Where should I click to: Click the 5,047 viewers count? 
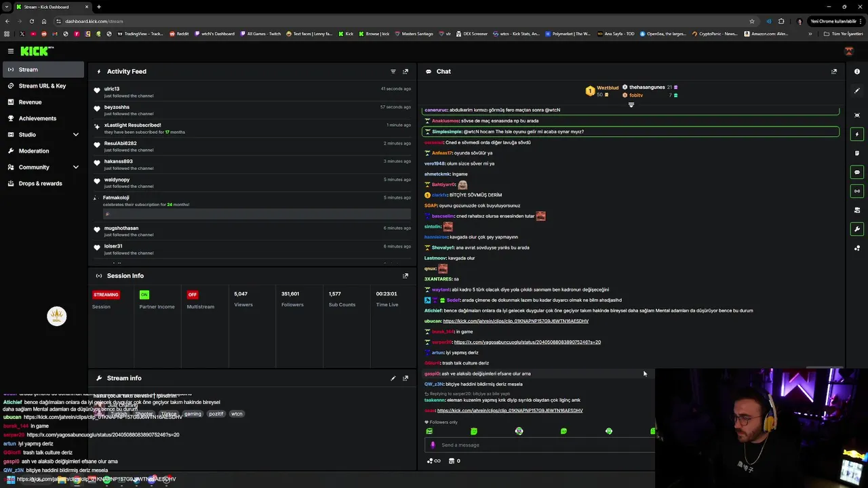(241, 294)
